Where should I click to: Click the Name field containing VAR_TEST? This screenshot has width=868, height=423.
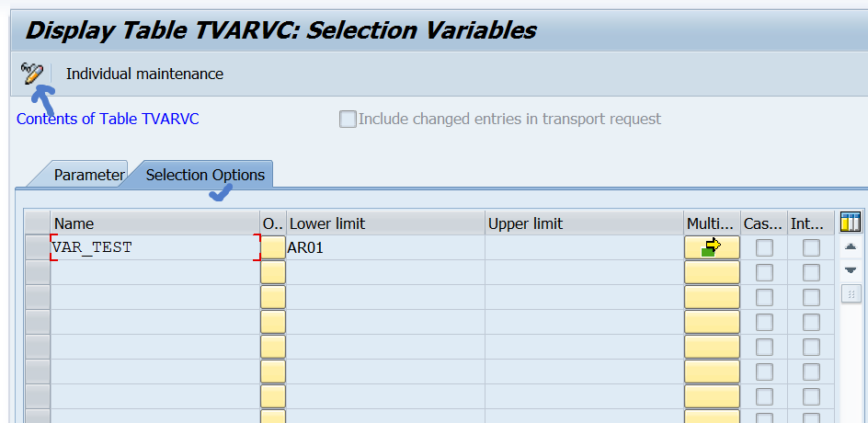tap(154, 247)
